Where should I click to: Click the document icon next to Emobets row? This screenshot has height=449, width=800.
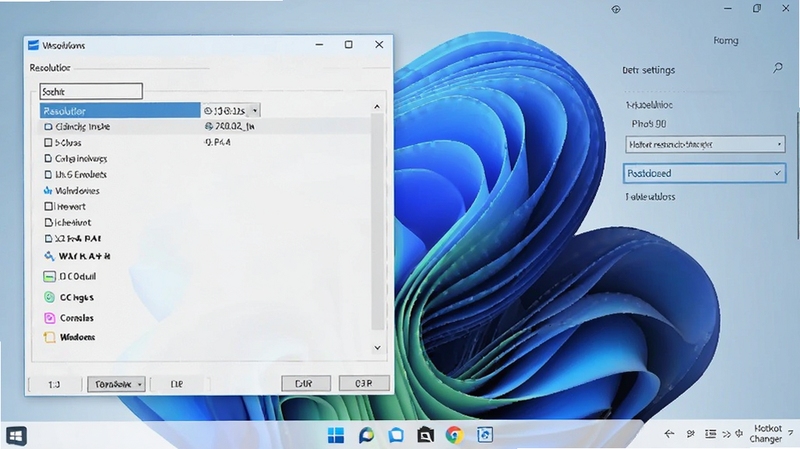pos(48,174)
